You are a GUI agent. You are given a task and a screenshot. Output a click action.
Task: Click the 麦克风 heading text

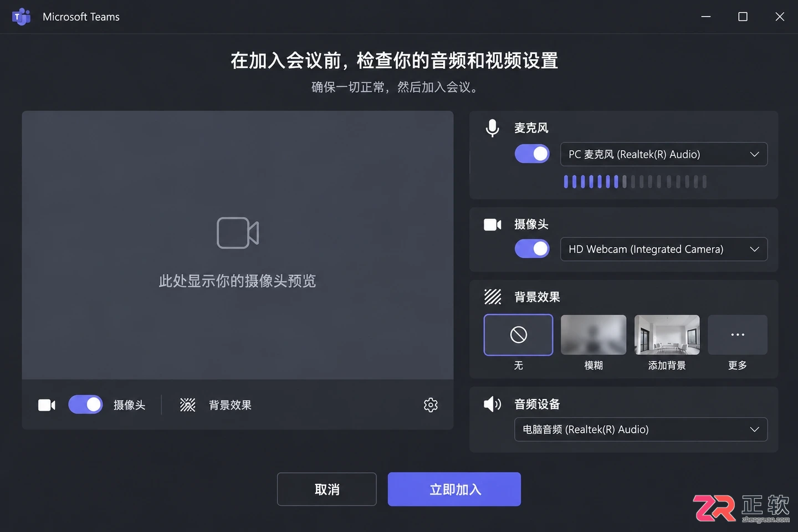[531, 128]
